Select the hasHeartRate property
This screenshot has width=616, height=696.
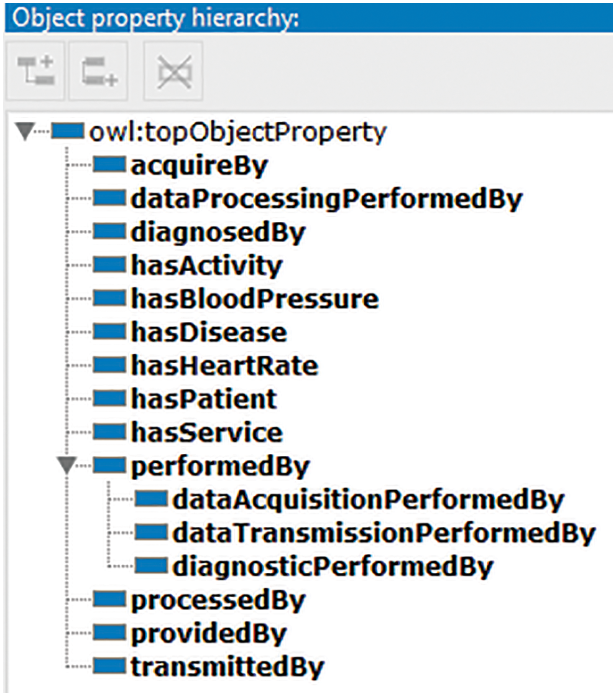point(224,366)
